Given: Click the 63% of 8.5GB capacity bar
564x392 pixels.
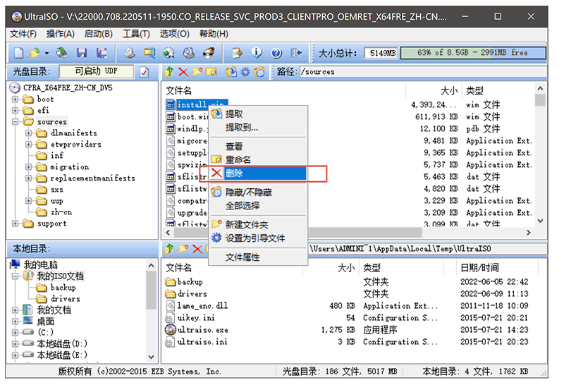Looking at the screenshot, I should pyautogui.click(x=472, y=53).
